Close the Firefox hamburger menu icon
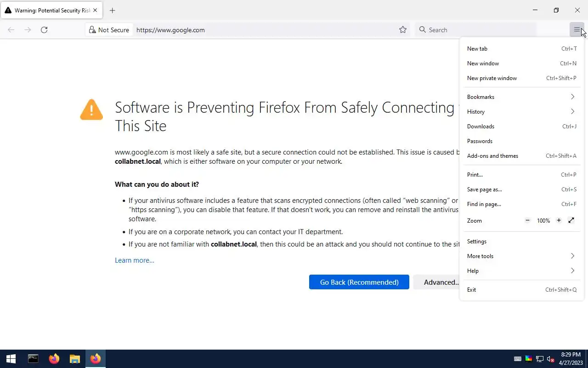The height and width of the screenshot is (368, 588). click(x=577, y=30)
